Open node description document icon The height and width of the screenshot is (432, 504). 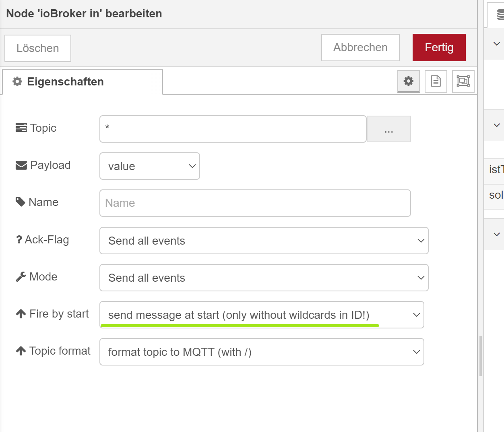point(436,81)
